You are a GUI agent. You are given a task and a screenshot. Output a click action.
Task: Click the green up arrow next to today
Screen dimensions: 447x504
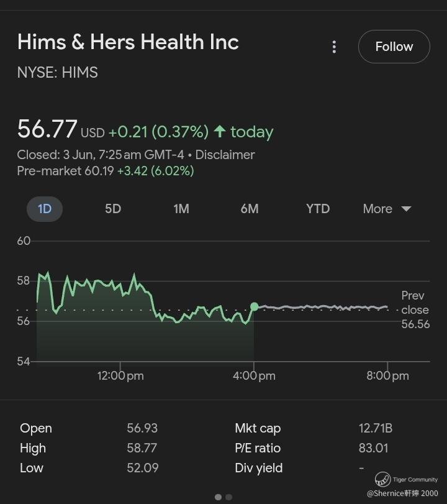pyautogui.click(x=220, y=132)
